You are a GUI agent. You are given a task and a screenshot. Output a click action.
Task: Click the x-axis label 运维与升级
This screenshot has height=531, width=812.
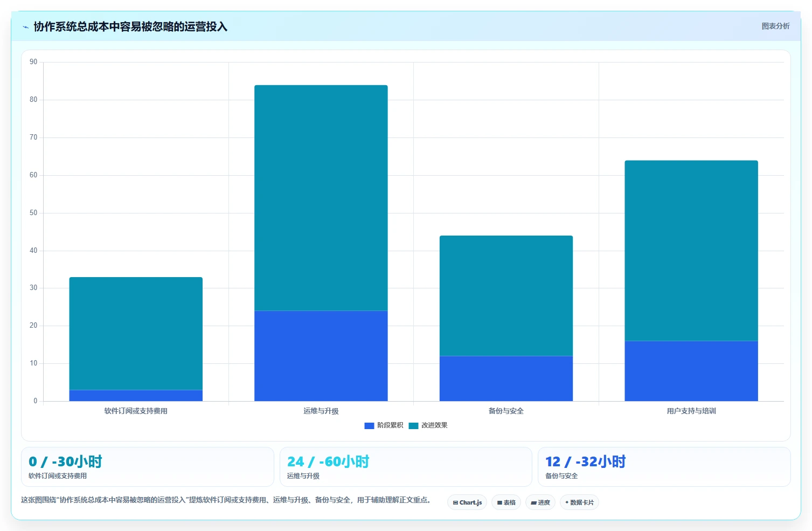(321, 411)
